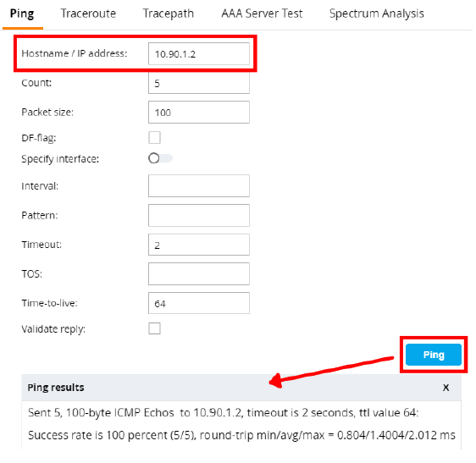The image size is (476, 463).
Task: Click the Timeout input field
Action: coord(199,245)
